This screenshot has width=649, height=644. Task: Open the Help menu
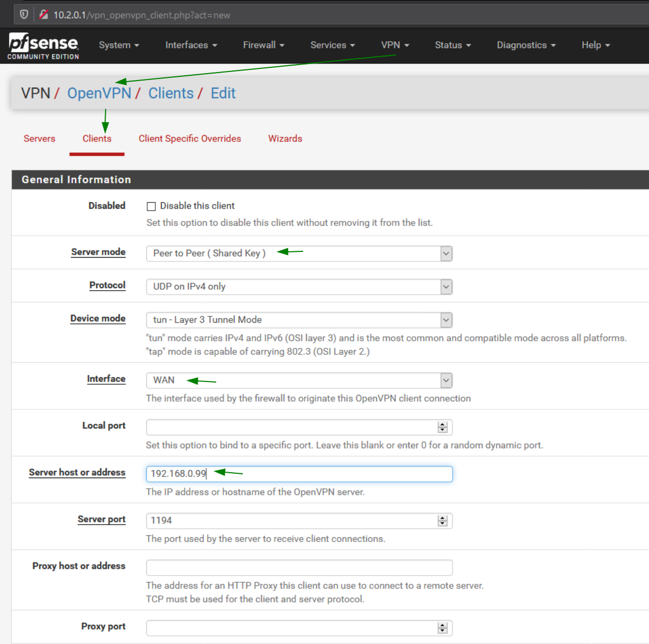pos(596,45)
